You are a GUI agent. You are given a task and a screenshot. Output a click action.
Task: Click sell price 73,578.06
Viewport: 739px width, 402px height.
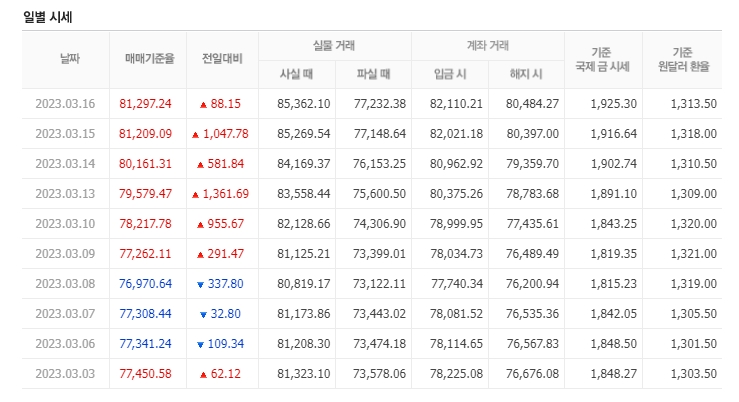pyautogui.click(x=380, y=374)
